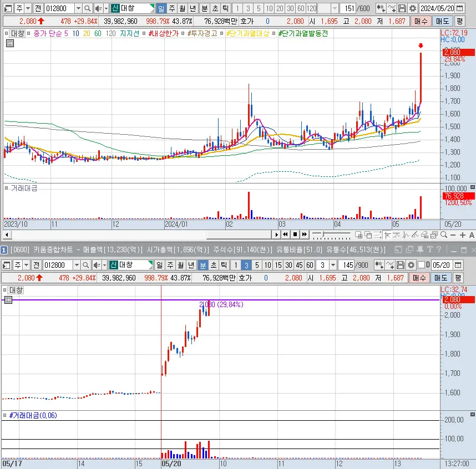Click speaker sound icon in upper toolbar
The height and width of the screenshot is (469, 476).
click(x=98, y=8)
